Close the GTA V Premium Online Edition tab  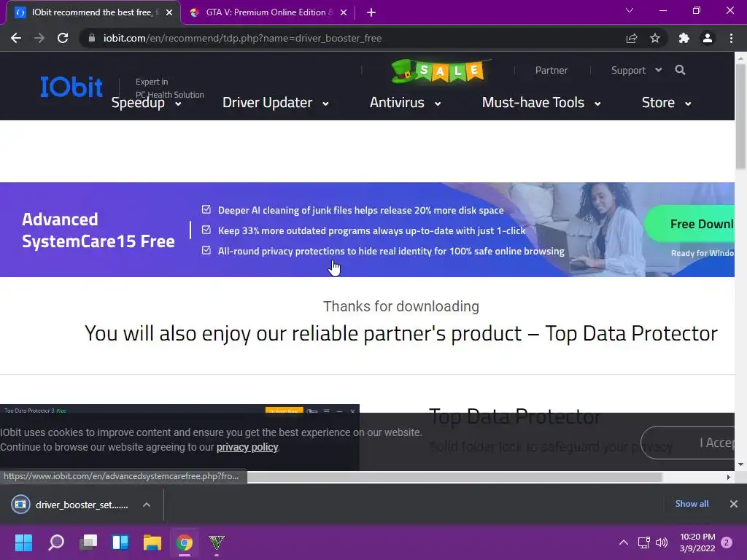[x=344, y=12]
